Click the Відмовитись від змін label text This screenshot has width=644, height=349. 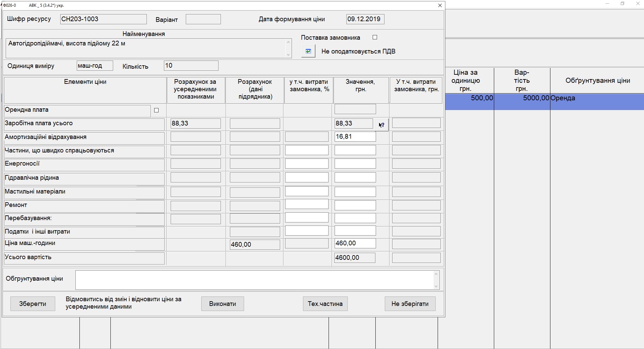124,303
